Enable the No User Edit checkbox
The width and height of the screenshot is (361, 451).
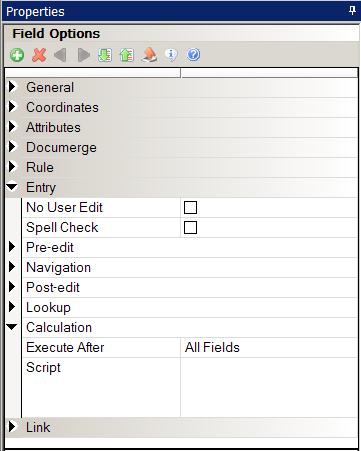190,207
